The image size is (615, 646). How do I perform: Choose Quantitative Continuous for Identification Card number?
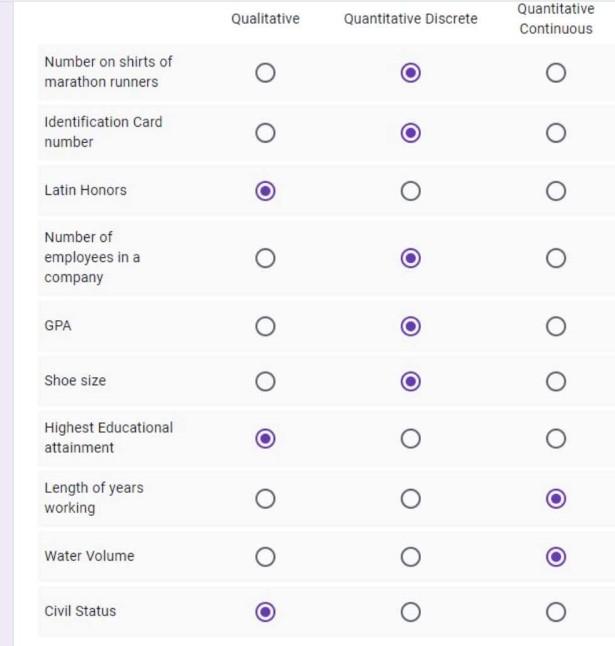(x=556, y=133)
